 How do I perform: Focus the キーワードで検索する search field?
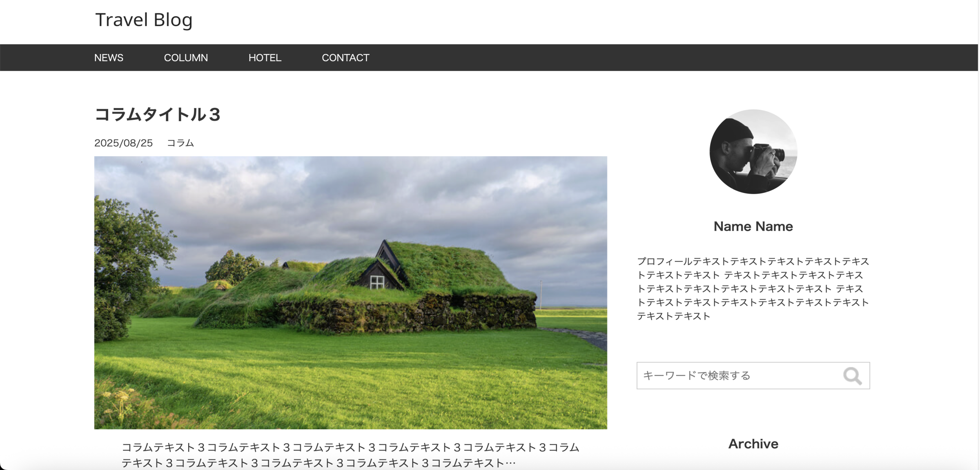click(x=737, y=376)
